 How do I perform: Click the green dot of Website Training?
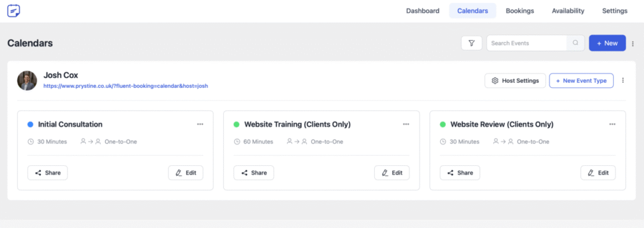coord(236,124)
